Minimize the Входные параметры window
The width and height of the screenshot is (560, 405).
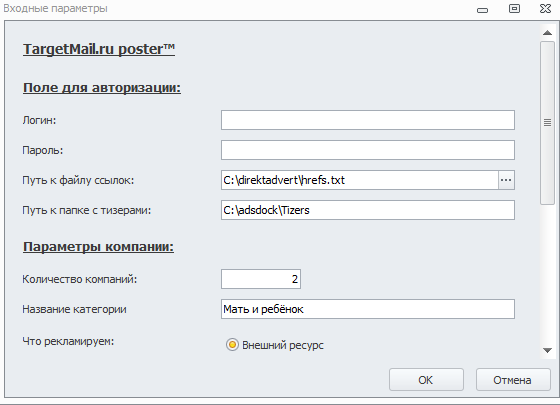(482, 10)
